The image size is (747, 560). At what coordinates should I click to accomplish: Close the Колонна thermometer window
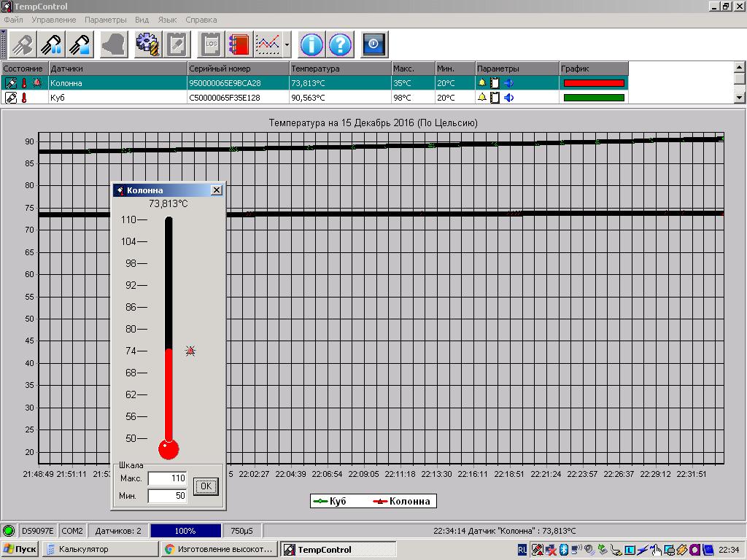(216, 190)
